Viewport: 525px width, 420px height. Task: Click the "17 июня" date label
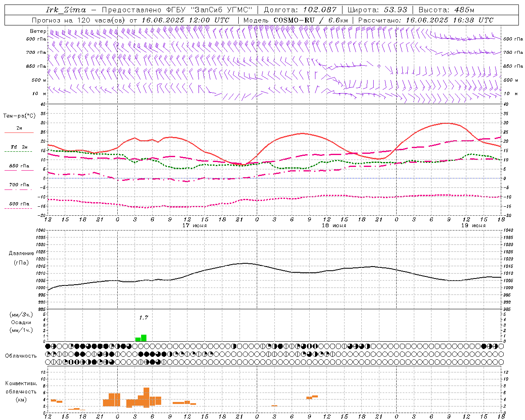click(x=194, y=226)
